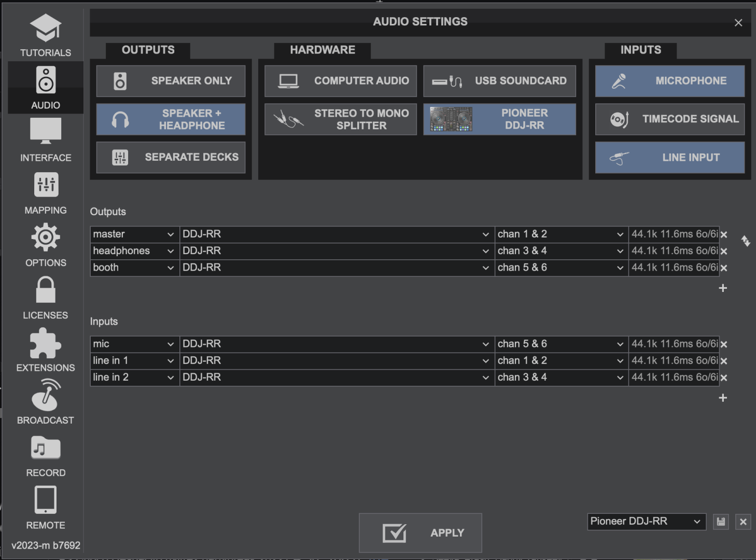Go to Mapping settings
The width and height of the screenshot is (756, 560).
pos(46,193)
